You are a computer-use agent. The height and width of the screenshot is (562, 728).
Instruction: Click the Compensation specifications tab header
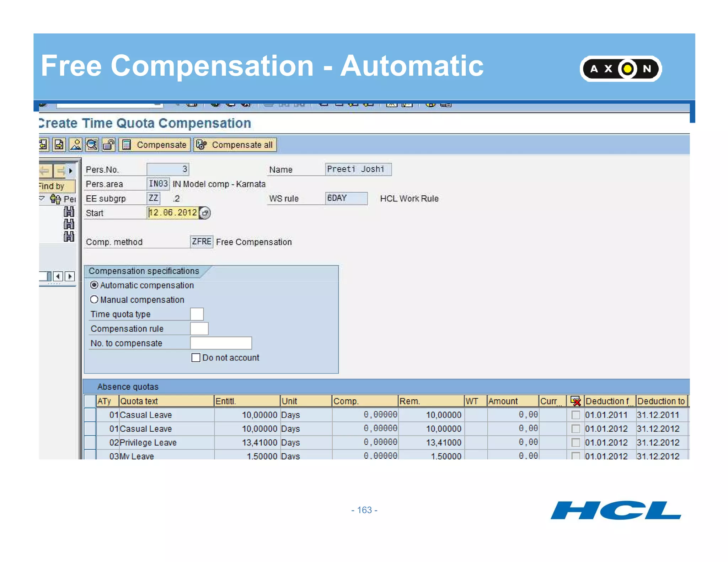[144, 271]
